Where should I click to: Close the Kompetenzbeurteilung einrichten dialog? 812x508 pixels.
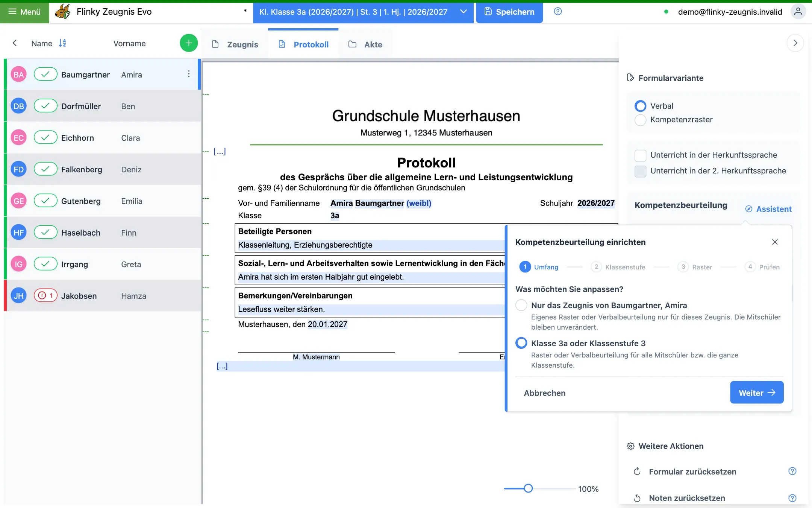775,242
